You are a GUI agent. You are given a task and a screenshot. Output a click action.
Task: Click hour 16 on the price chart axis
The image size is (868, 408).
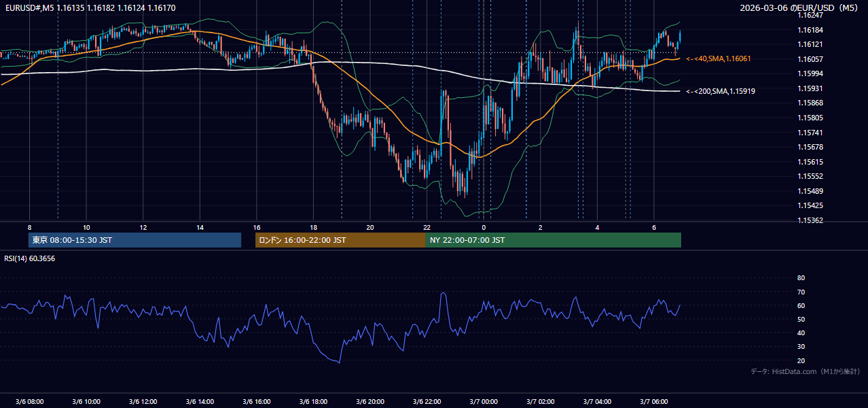tap(257, 227)
